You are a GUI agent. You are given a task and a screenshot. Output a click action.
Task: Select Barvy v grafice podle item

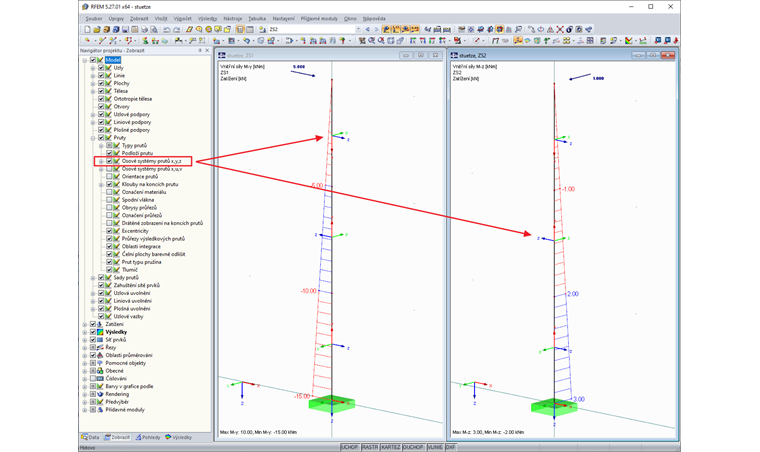[x=129, y=386]
